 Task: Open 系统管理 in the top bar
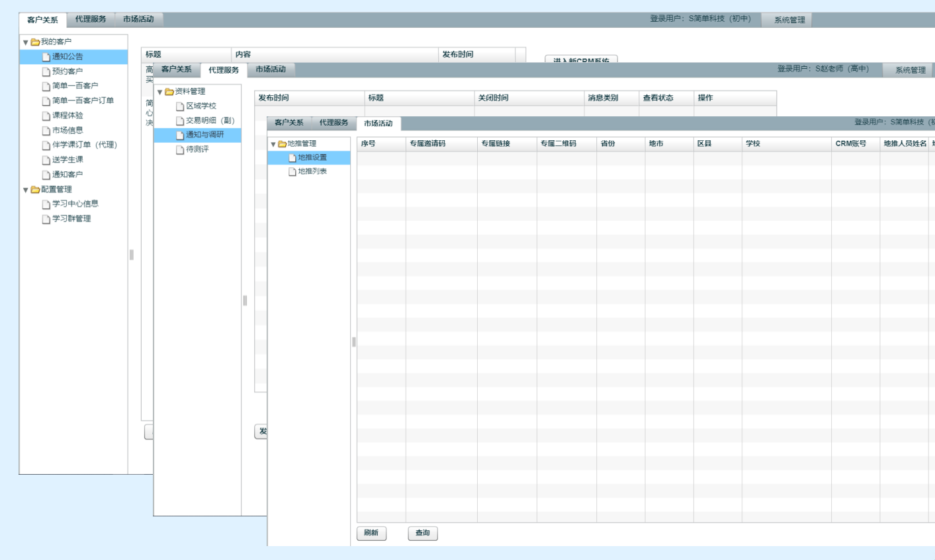pos(789,20)
